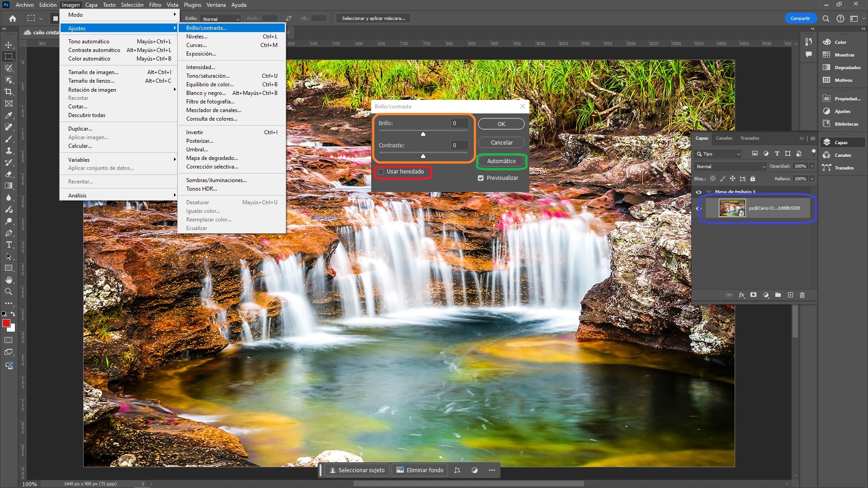This screenshot has height=488, width=868.
Task: Toggle lock position icon
Action: 732,178
